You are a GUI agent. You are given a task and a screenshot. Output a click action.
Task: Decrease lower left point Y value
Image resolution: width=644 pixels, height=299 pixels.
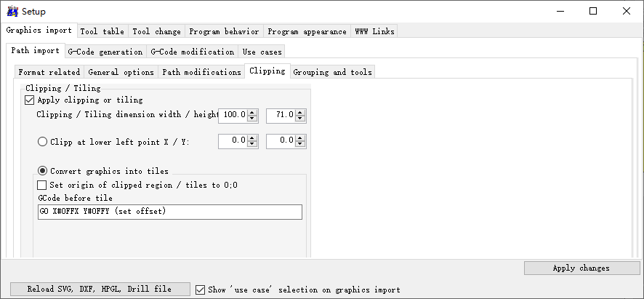pos(300,145)
